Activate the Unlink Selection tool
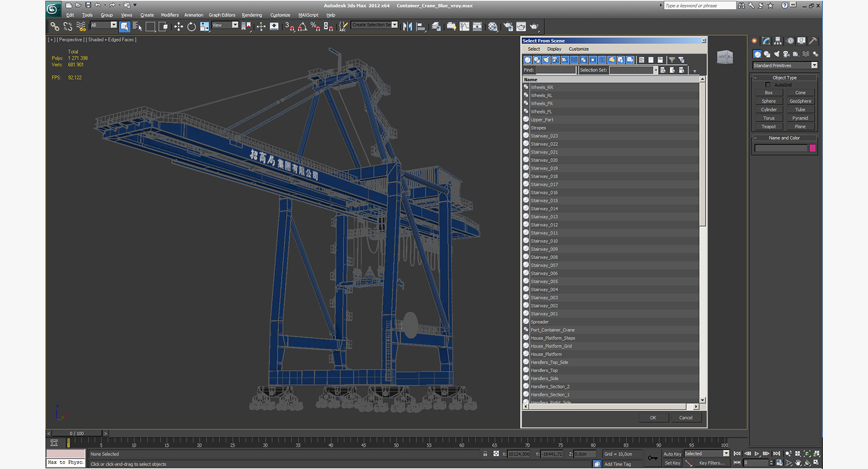The width and height of the screenshot is (868, 469). tap(68, 26)
